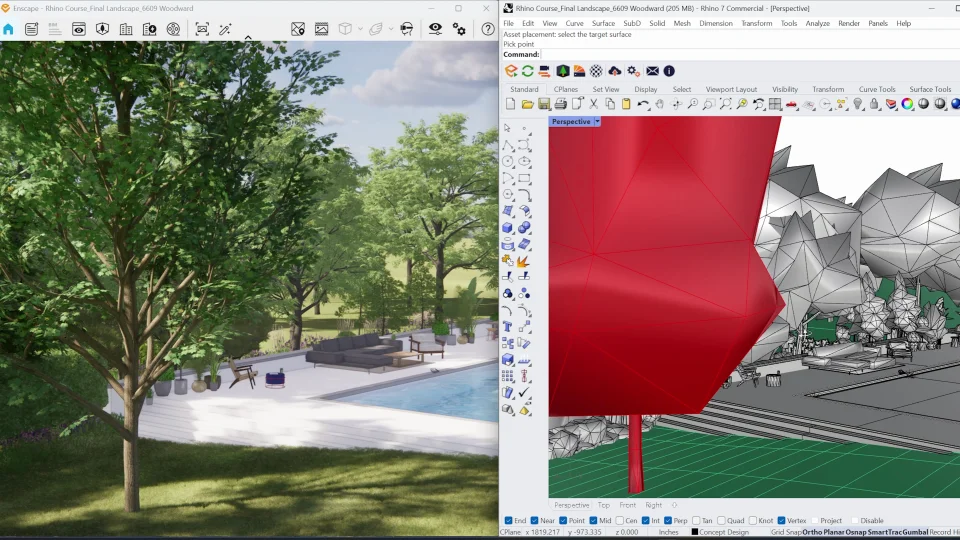Toggle Ortho in the status bar
The height and width of the screenshot is (540, 960).
pyautogui.click(x=811, y=532)
